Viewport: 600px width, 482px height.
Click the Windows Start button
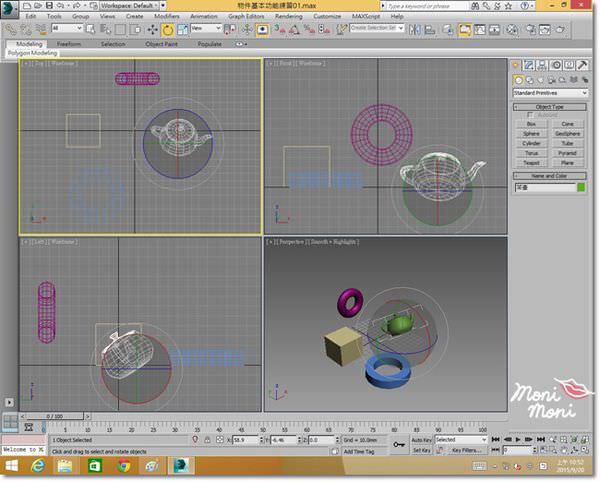click(x=10, y=466)
